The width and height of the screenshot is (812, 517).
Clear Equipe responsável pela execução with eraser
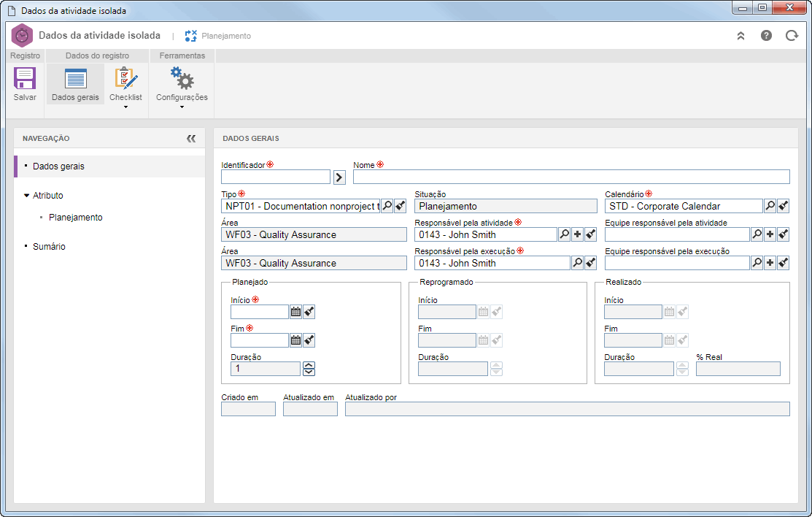[783, 263]
